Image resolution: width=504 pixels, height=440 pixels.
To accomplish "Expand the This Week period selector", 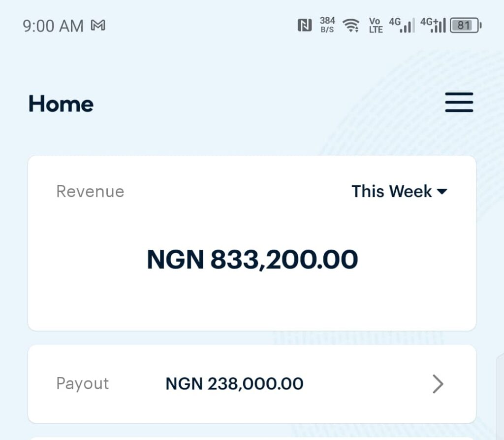I will coord(392,191).
